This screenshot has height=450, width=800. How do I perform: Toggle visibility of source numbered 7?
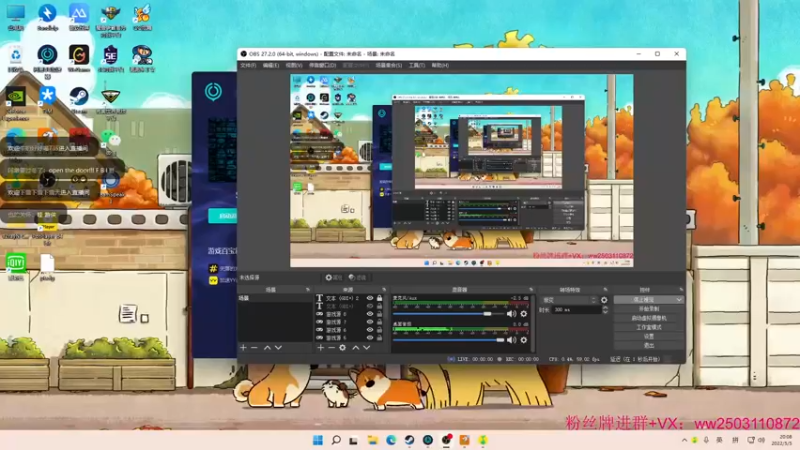pyautogui.click(x=370, y=322)
